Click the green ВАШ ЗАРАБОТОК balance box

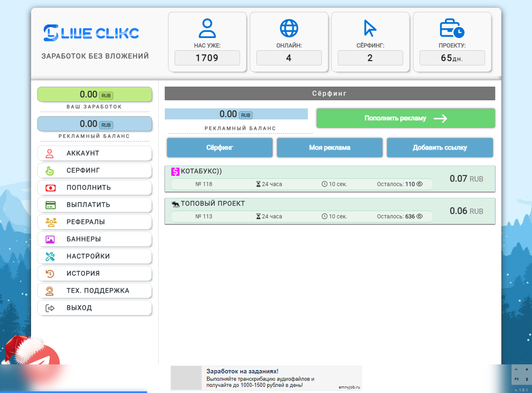(94, 94)
